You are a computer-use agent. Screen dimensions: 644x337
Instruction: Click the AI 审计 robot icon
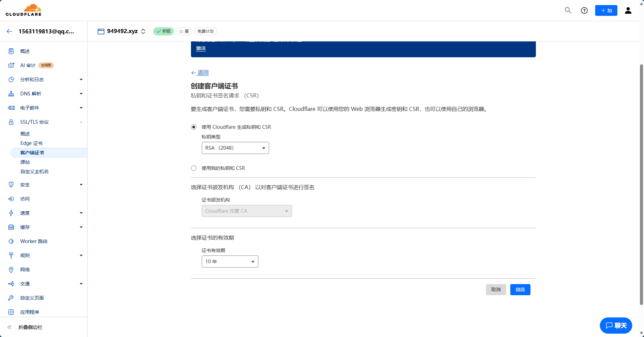pyautogui.click(x=11, y=65)
